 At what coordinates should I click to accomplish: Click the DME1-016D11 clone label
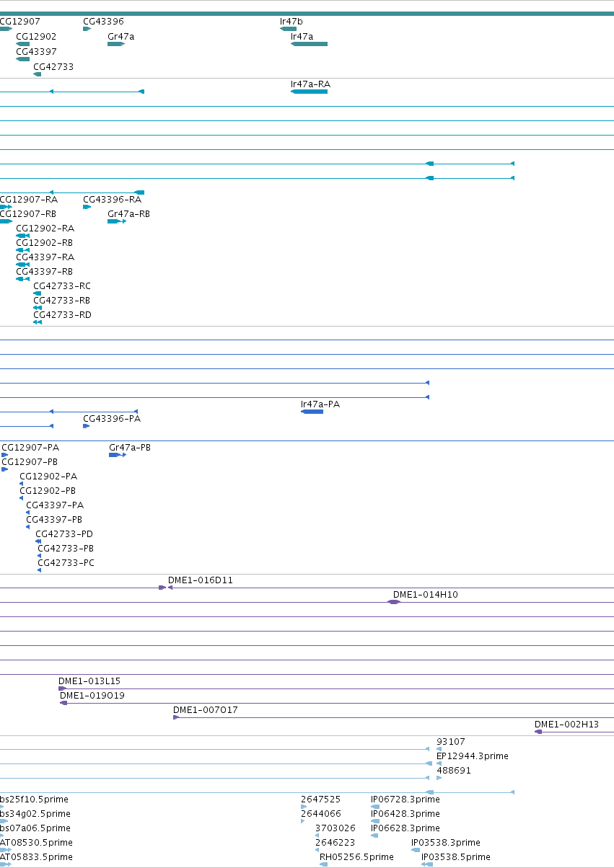coord(201,580)
